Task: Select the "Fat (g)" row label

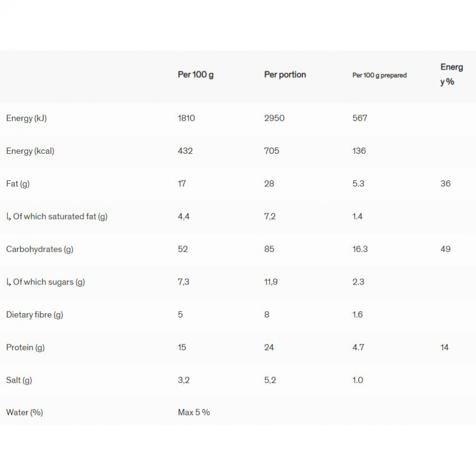Action: (18, 184)
